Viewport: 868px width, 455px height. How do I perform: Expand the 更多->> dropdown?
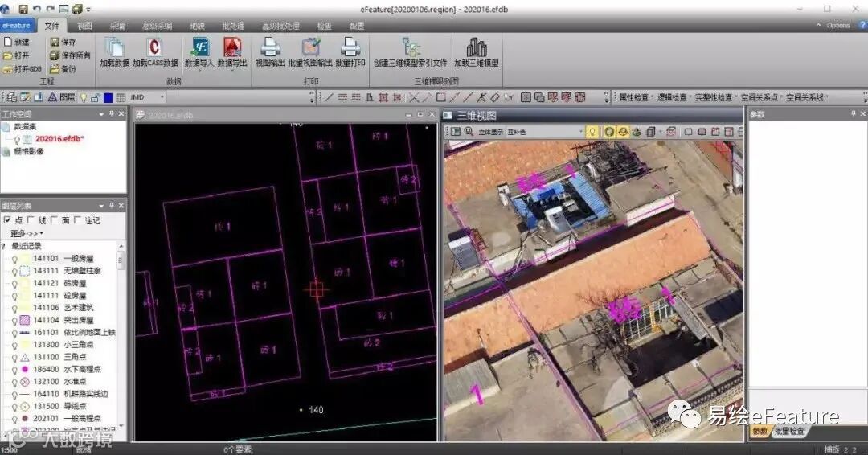pyautogui.click(x=27, y=233)
